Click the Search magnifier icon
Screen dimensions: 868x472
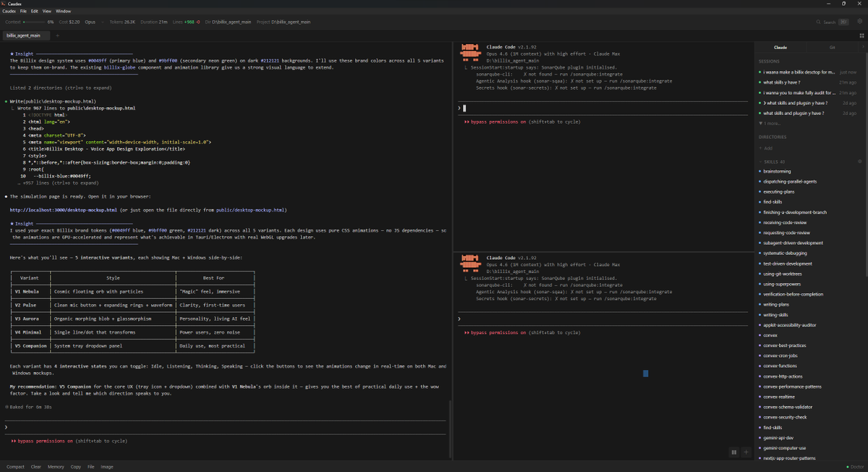(817, 22)
